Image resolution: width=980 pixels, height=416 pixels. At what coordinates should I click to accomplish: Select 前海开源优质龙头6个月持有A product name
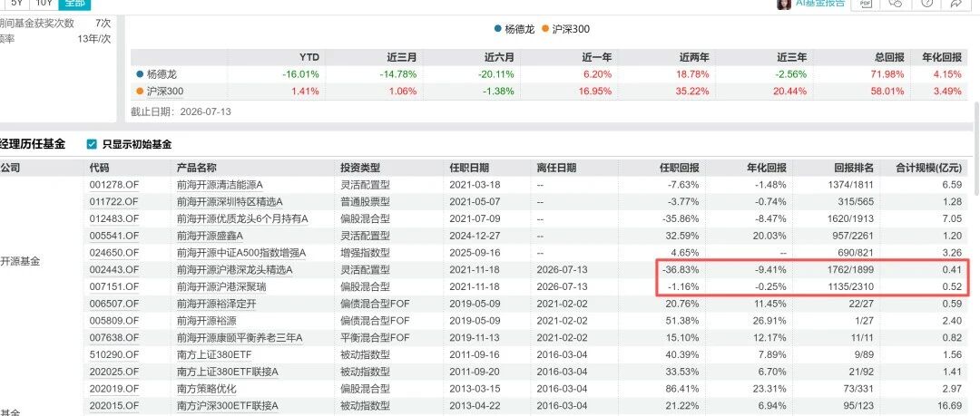pyautogui.click(x=242, y=218)
